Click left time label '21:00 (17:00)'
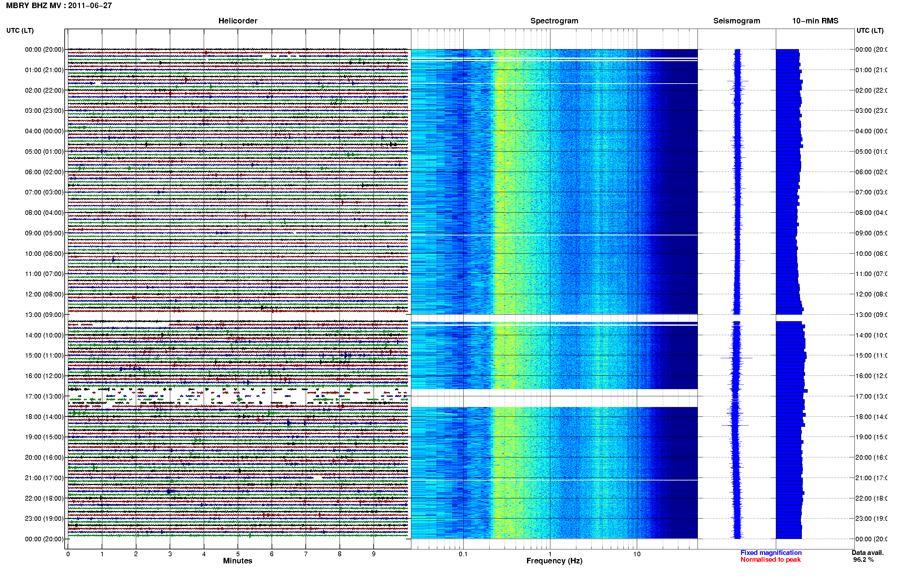Viewport: 924px width, 578px height. click(44, 478)
